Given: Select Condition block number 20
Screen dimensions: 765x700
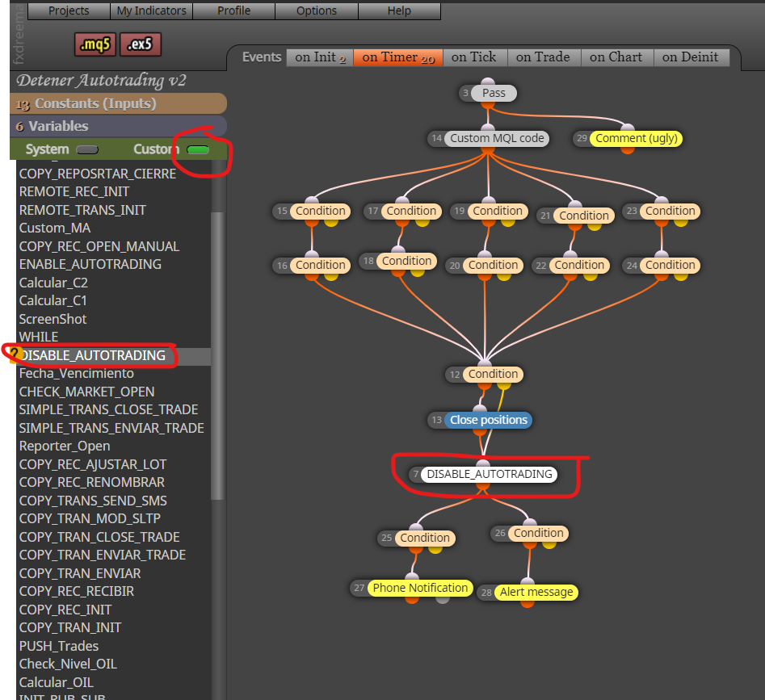Looking at the screenshot, I should pos(493,265).
